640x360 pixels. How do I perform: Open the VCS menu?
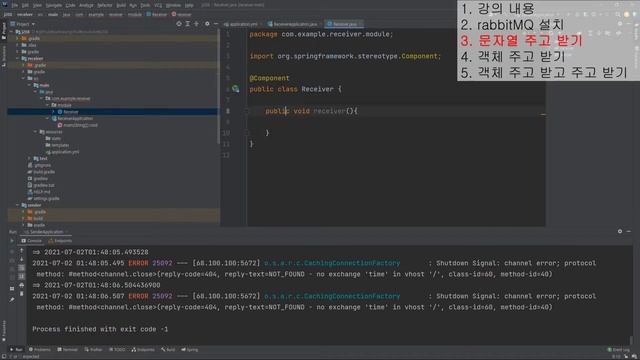point(158,5)
